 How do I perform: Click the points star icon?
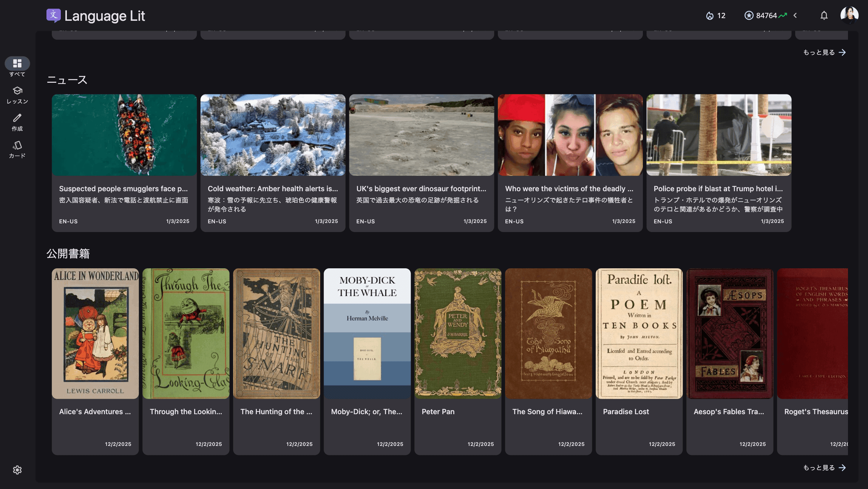coord(749,15)
